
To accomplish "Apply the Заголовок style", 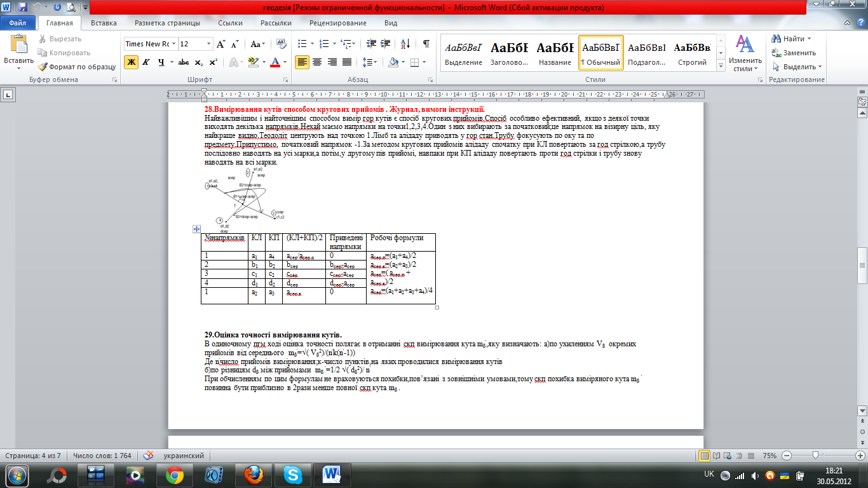I will point(509,53).
